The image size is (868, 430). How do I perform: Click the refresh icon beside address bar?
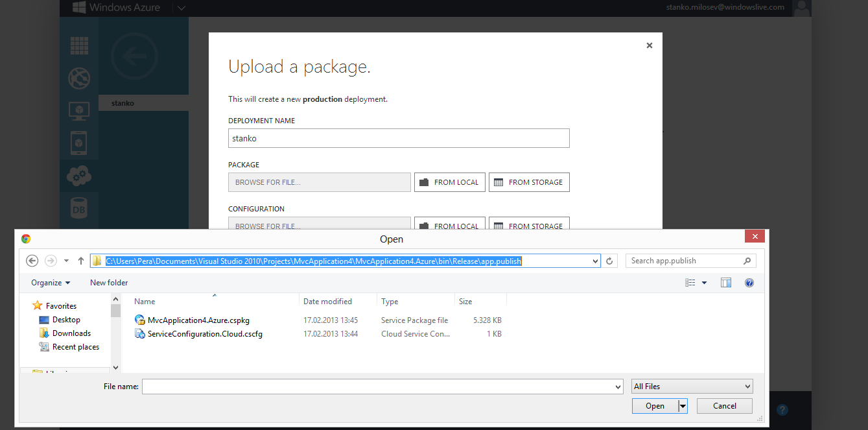609,261
